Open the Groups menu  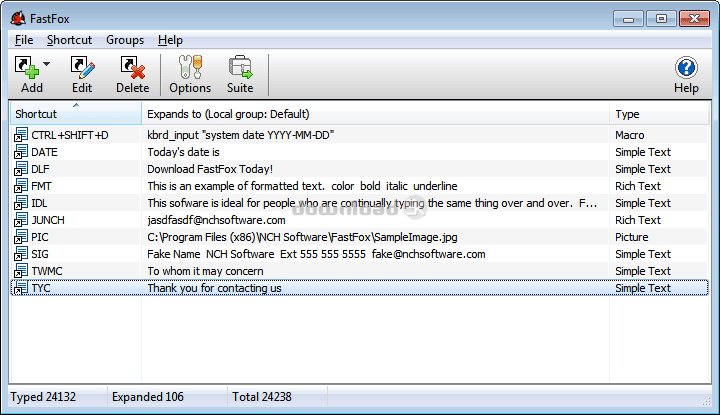click(x=125, y=40)
